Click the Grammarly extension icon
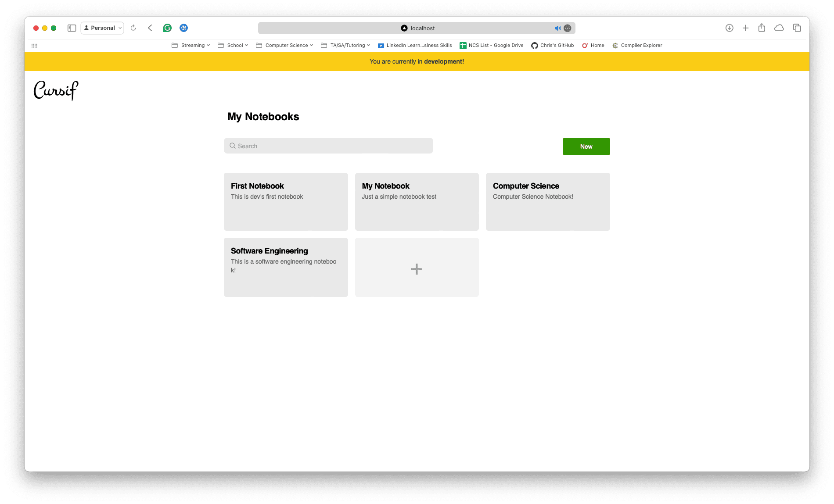Screen dimensions: 834x504 coord(167,28)
